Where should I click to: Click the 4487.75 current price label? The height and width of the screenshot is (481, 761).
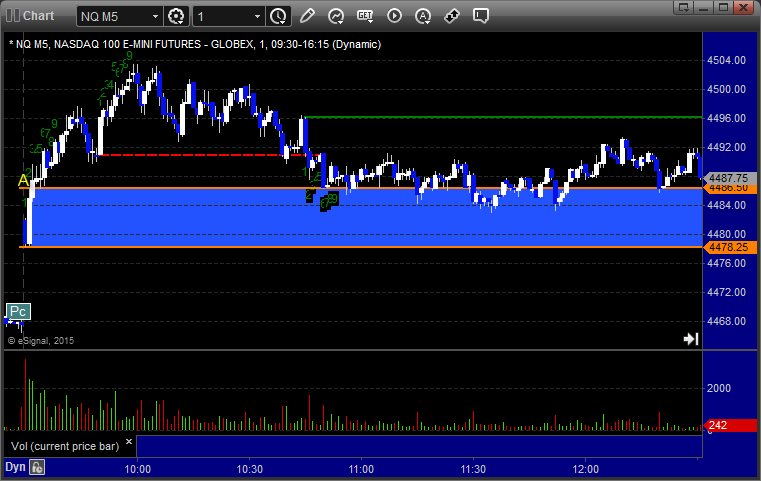(728, 178)
